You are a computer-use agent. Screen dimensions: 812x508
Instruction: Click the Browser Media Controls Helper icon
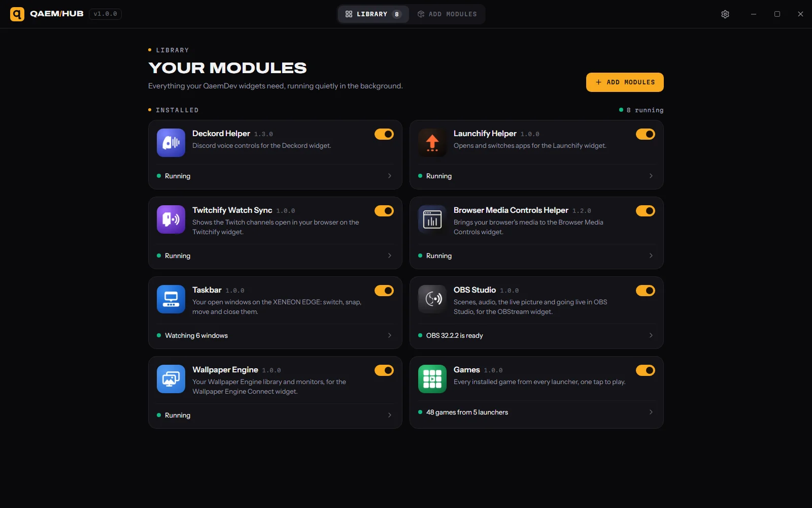click(x=432, y=219)
